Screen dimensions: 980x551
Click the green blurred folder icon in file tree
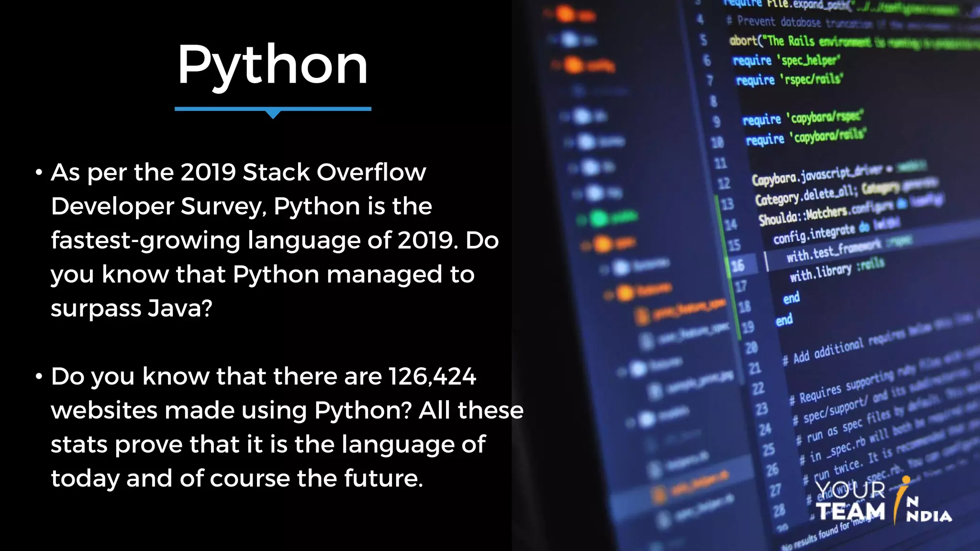pos(599,219)
